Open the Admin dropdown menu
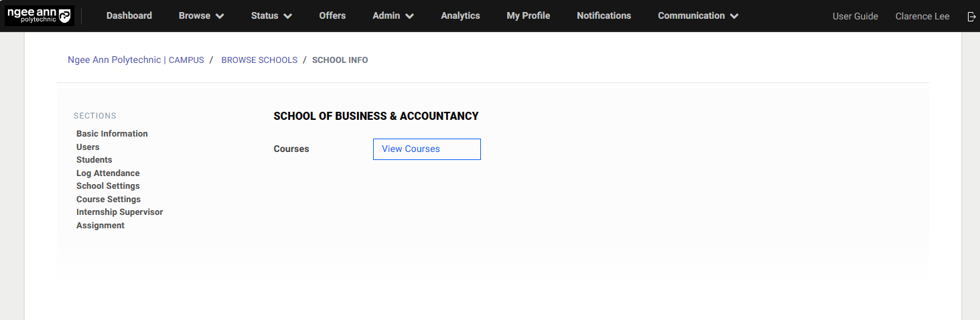Screen dimensions: 980x320 [393, 15]
